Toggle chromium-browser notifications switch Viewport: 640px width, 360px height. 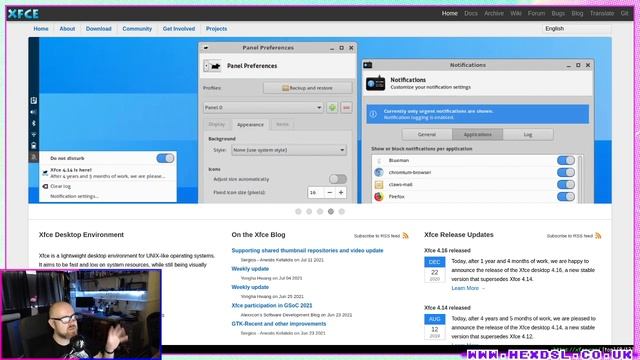click(566, 172)
